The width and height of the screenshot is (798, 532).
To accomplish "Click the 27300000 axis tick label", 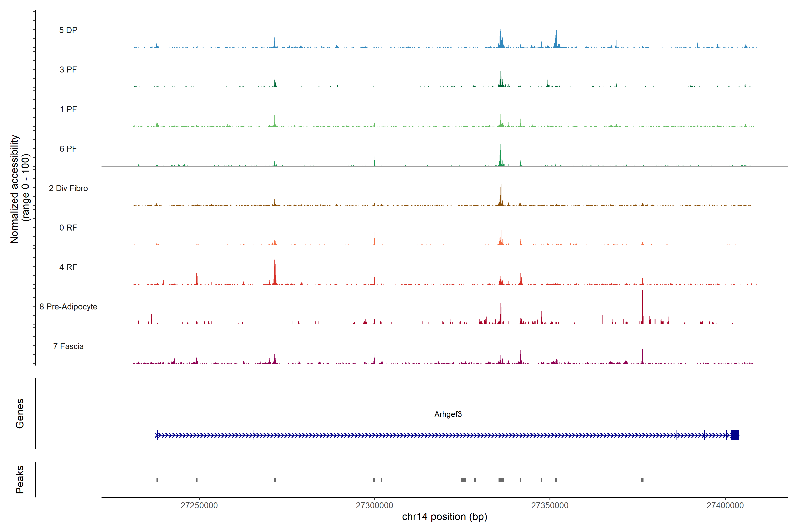I will coord(374,506).
